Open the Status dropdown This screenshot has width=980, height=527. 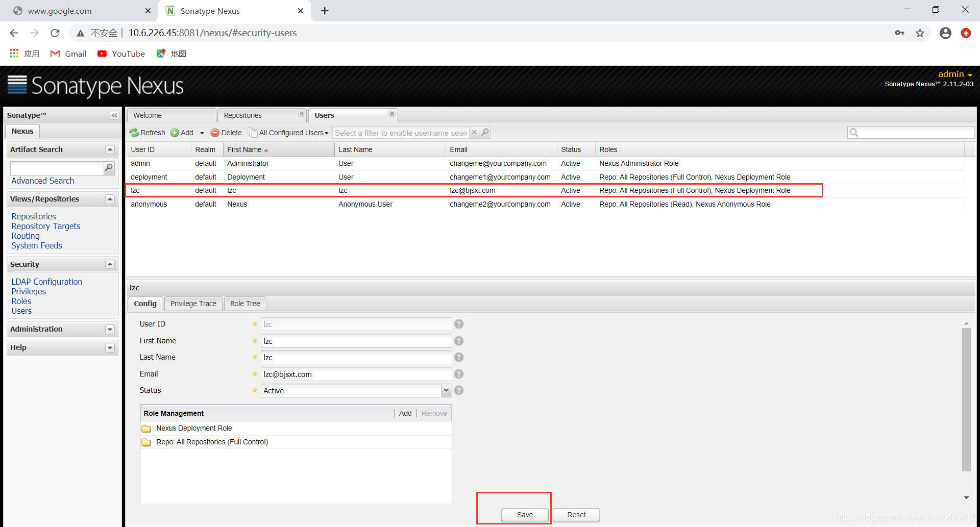tap(446, 390)
